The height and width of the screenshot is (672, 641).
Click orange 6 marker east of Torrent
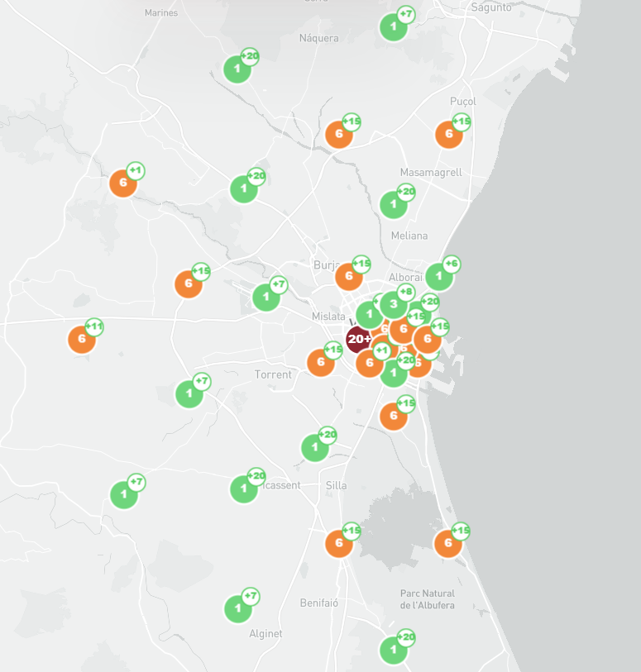pyautogui.click(x=320, y=362)
